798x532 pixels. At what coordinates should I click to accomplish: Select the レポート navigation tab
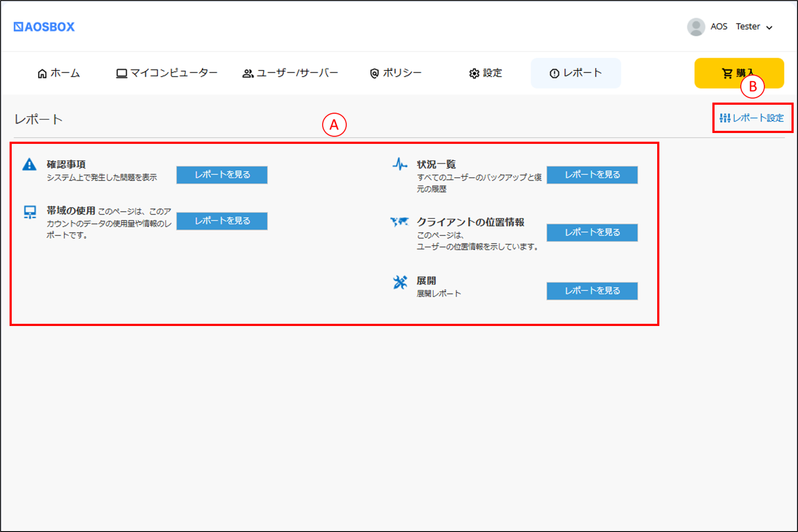click(x=576, y=73)
